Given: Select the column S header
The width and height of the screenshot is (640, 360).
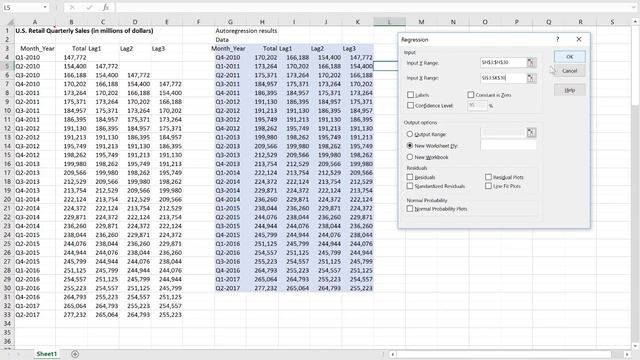Looking at the screenshot, I should (612, 22).
